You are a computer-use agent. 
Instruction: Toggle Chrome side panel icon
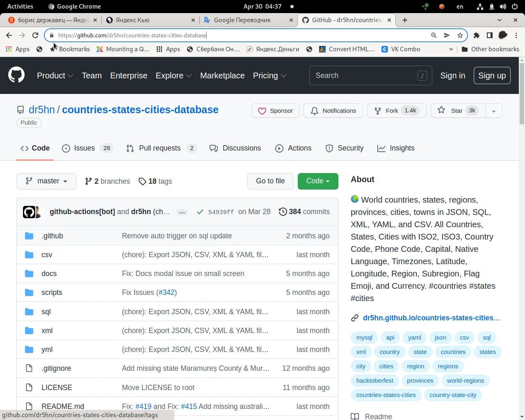pos(489,35)
